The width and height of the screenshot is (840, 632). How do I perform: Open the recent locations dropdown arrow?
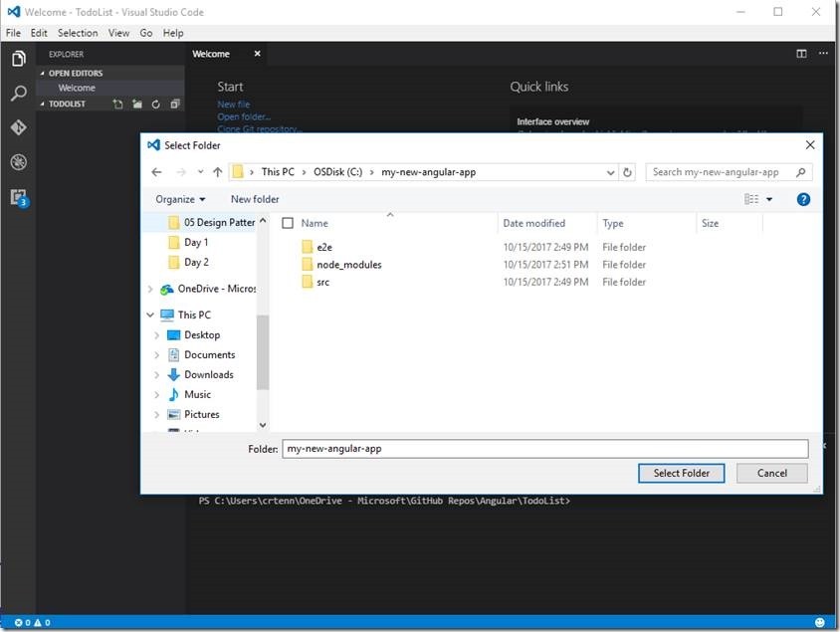[x=200, y=172]
